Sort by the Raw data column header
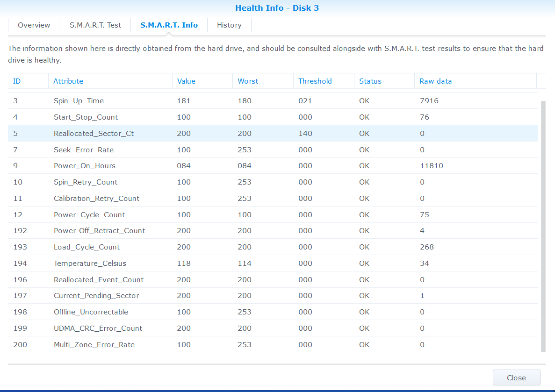The width and height of the screenshot is (555, 392). click(x=476, y=81)
